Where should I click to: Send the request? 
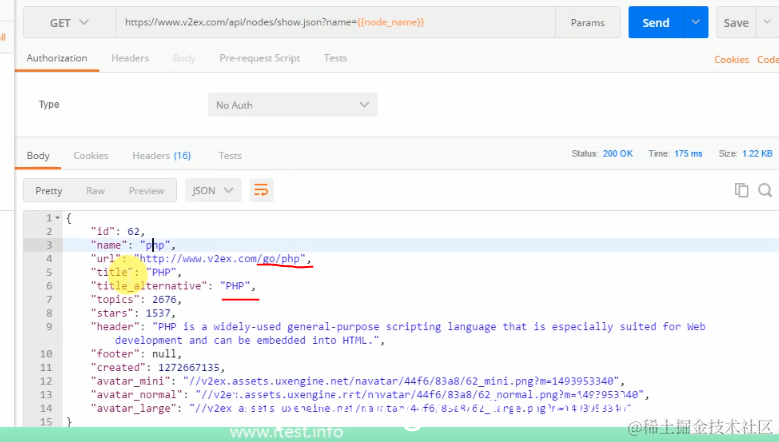click(x=656, y=23)
